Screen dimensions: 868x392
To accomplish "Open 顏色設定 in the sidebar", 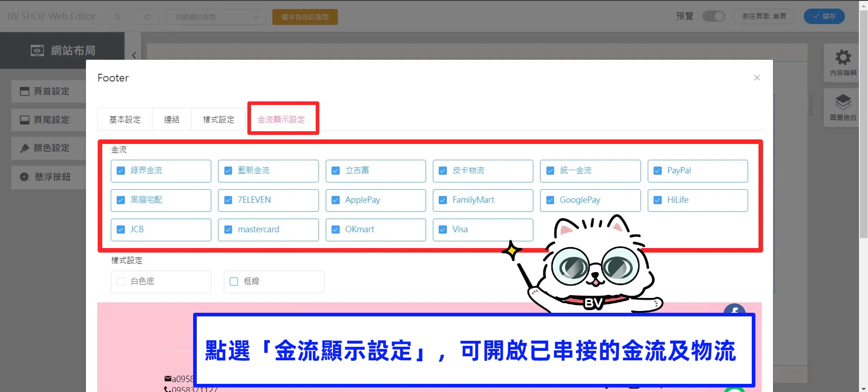I will (48, 148).
